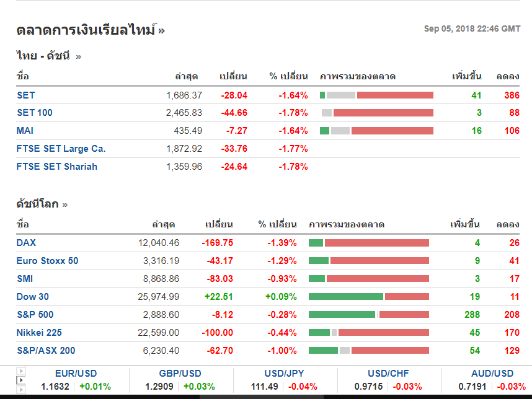The image size is (532, 399).
Task: Open the EUR/USD currency pair
Action: pos(77,374)
